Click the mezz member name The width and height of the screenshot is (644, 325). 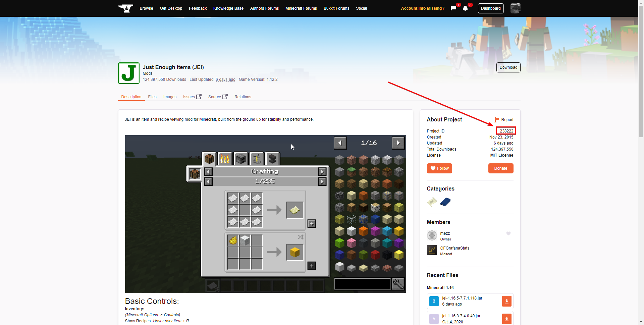coord(445,233)
